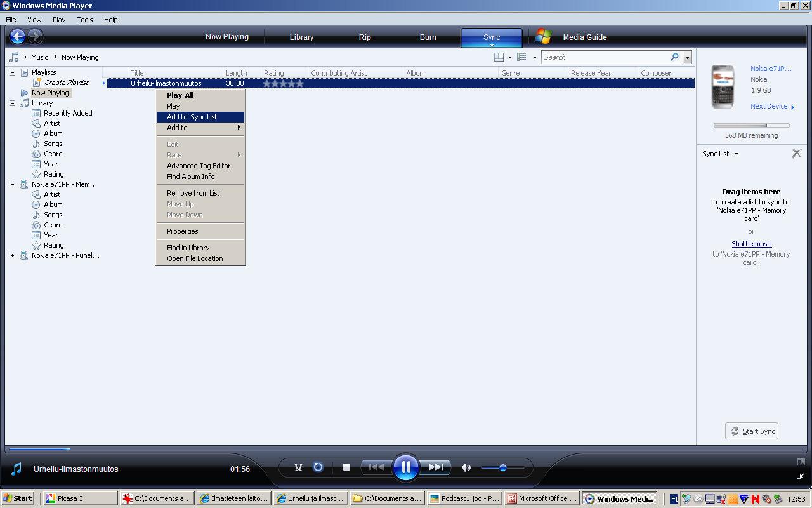The width and height of the screenshot is (812, 508).
Task: Open Properties from the context menu
Action: point(200,231)
